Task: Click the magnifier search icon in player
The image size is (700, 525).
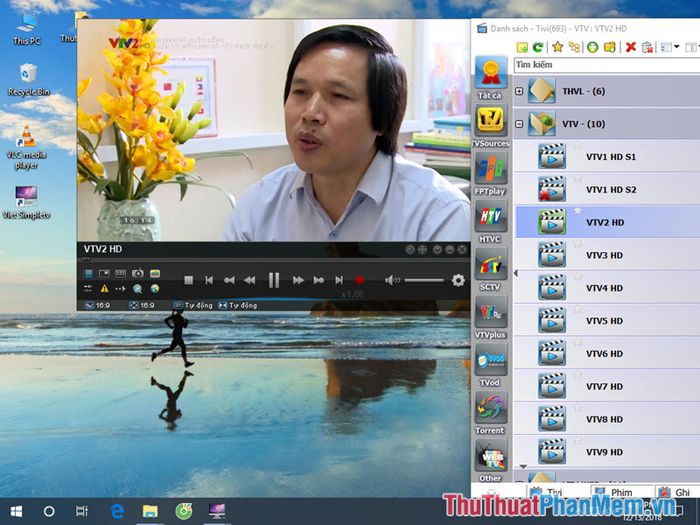Action: pos(138,288)
